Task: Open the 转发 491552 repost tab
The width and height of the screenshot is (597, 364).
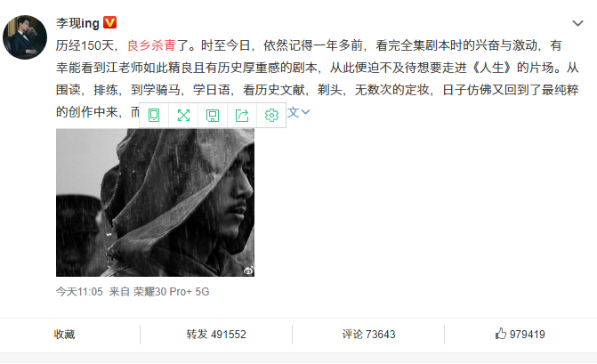Action: pyautogui.click(x=216, y=335)
